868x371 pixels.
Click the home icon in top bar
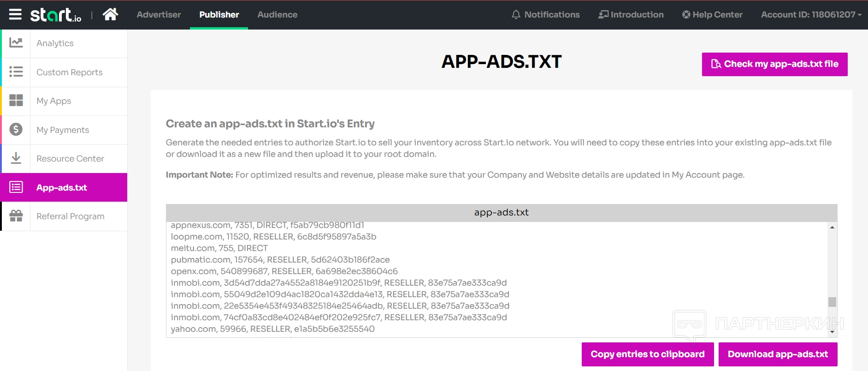110,15
